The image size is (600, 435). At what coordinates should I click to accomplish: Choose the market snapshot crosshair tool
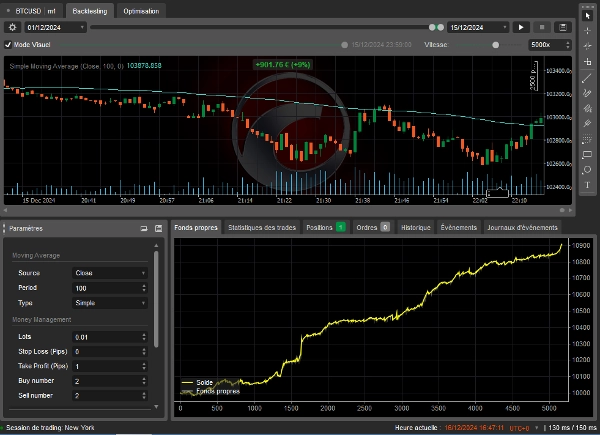pyautogui.click(x=587, y=46)
